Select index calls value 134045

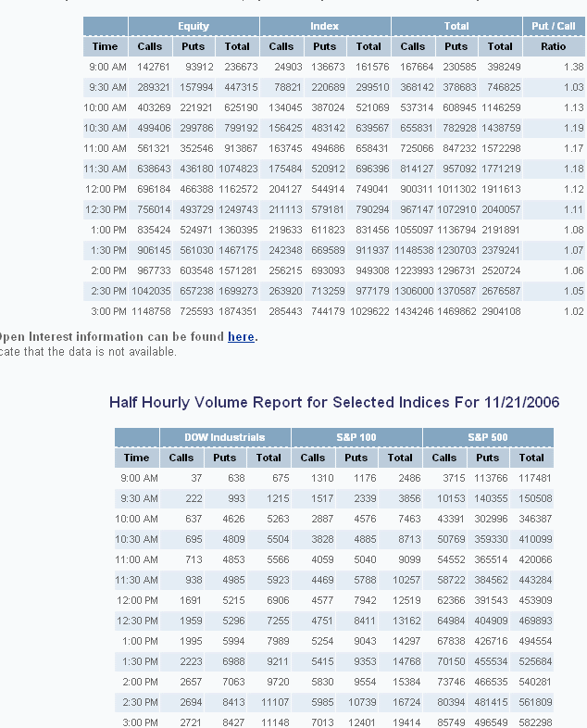coord(285,107)
